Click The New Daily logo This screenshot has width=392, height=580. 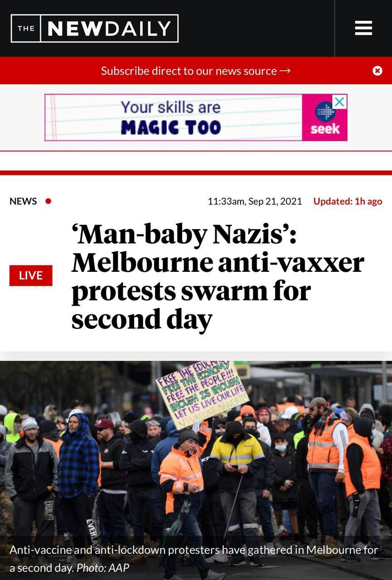pyautogui.click(x=95, y=29)
